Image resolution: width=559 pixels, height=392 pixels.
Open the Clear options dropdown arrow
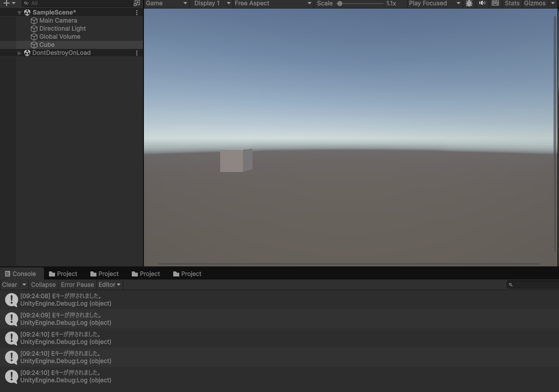(x=24, y=285)
